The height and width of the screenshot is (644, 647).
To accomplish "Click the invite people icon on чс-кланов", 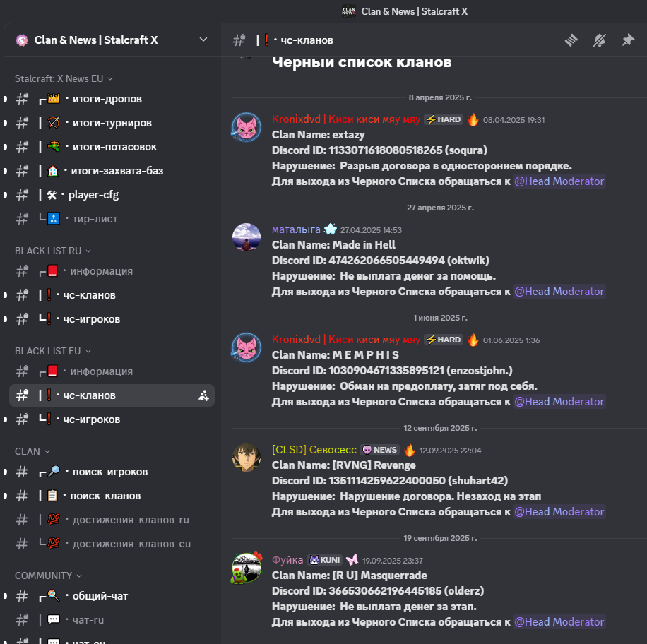I will coord(203,395).
